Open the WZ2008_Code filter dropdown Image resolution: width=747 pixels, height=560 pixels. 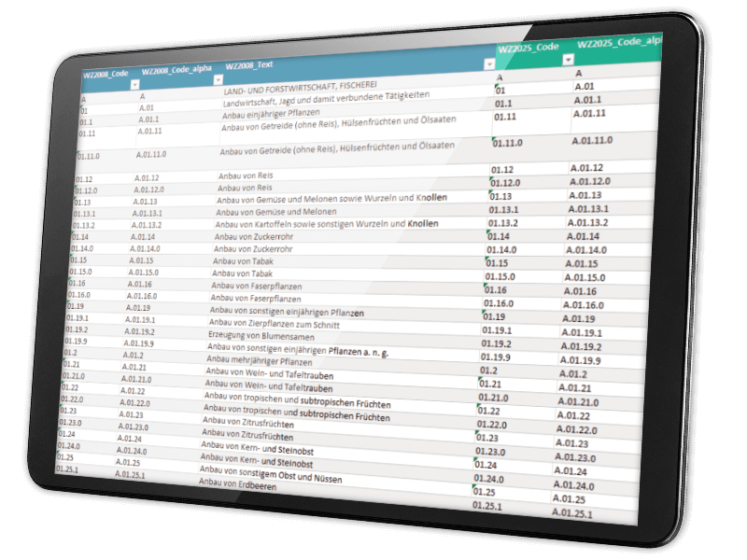click(x=136, y=84)
